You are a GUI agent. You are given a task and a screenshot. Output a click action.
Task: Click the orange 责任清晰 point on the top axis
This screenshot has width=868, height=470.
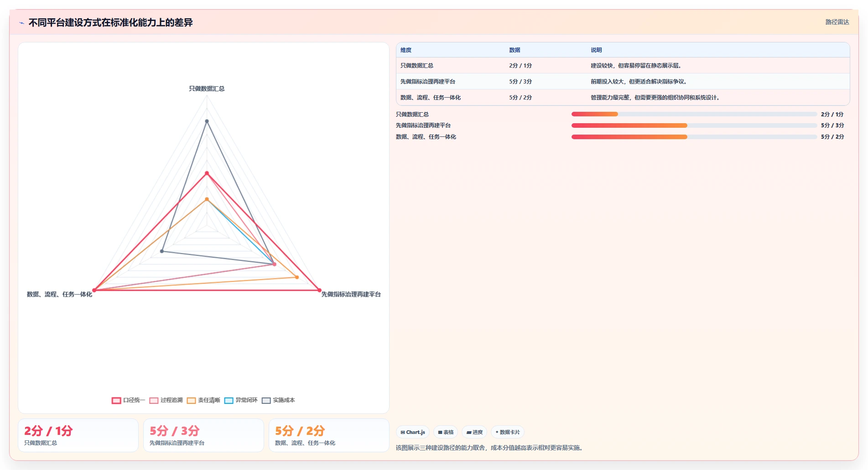tap(207, 199)
